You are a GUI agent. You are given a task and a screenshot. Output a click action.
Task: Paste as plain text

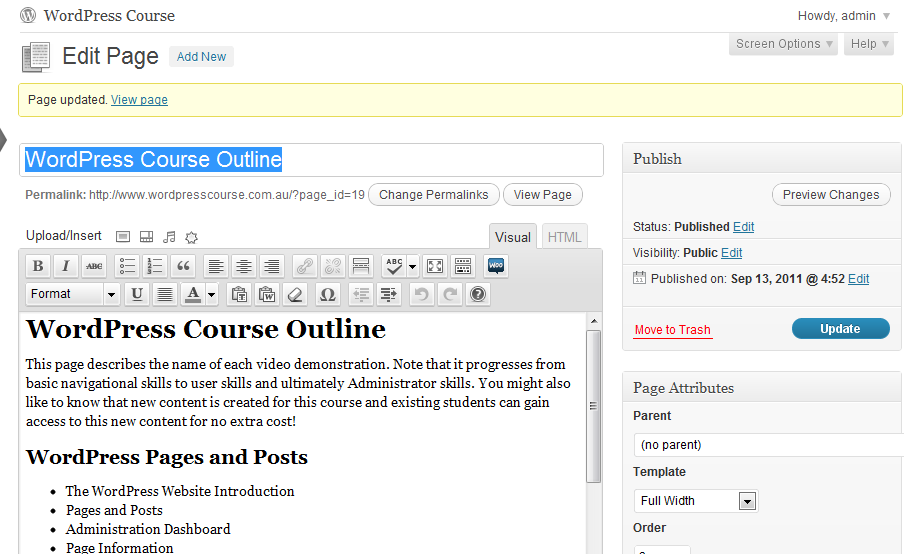[x=239, y=294]
